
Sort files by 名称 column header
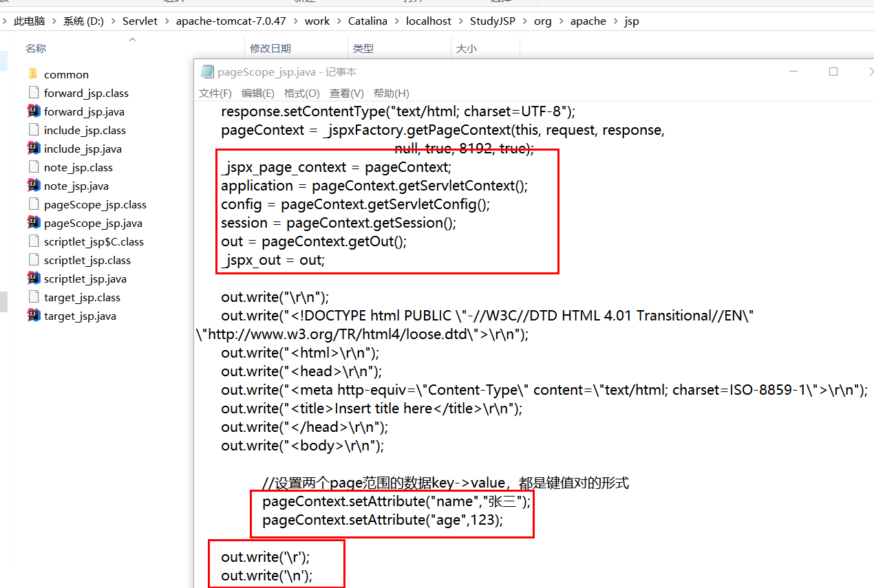(36, 49)
